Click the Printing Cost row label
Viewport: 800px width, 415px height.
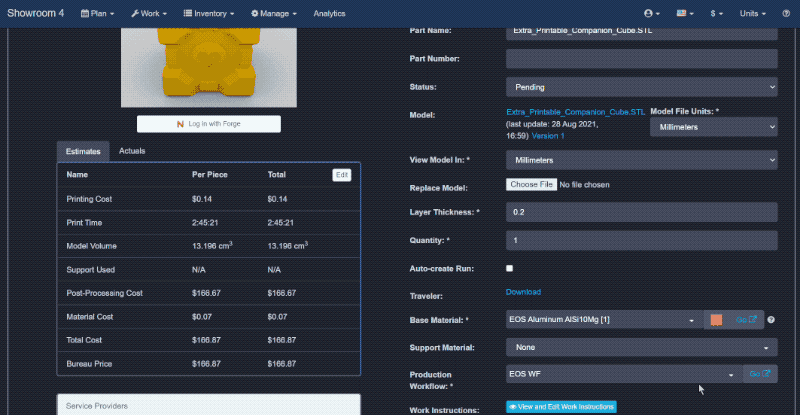[89, 199]
